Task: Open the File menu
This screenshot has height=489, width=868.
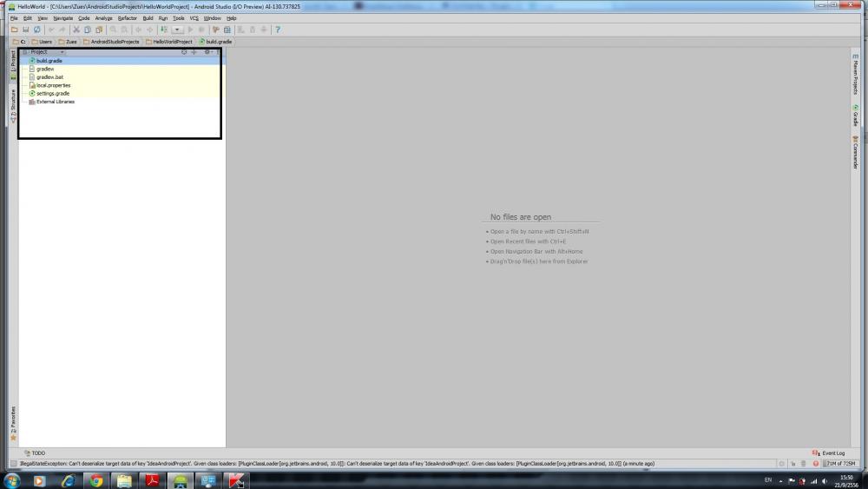Action: [14, 18]
